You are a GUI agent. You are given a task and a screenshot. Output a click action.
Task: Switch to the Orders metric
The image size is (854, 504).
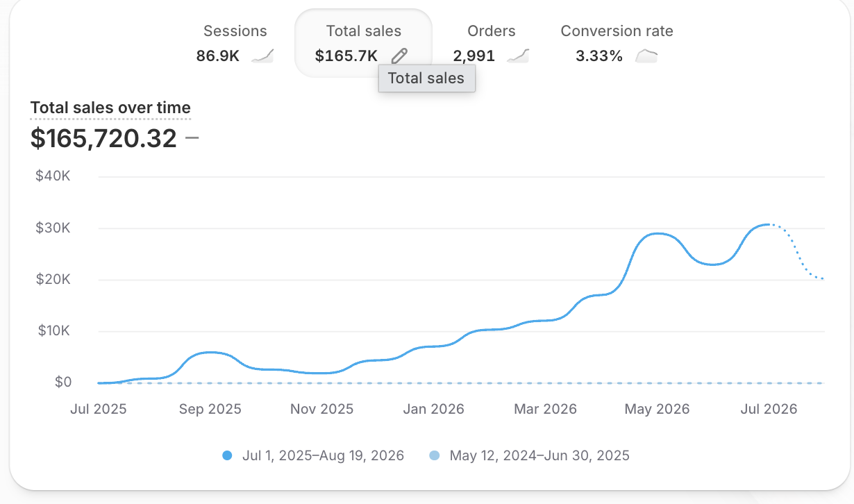click(x=491, y=43)
